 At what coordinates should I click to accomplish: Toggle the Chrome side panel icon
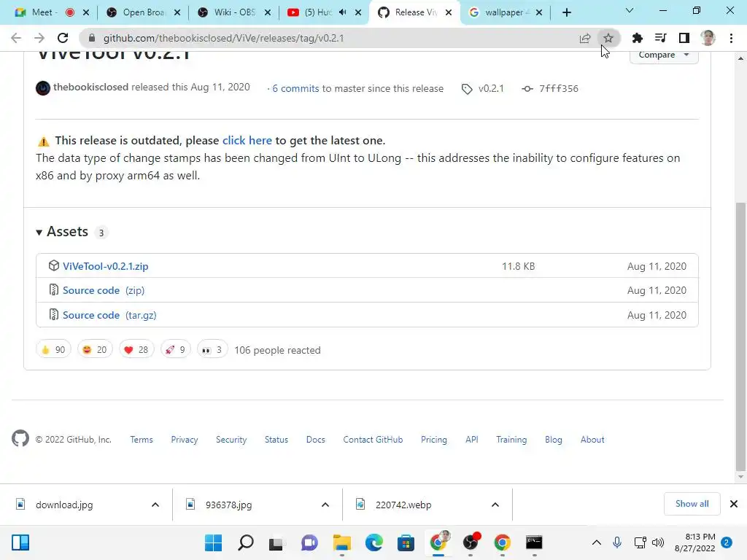(684, 38)
